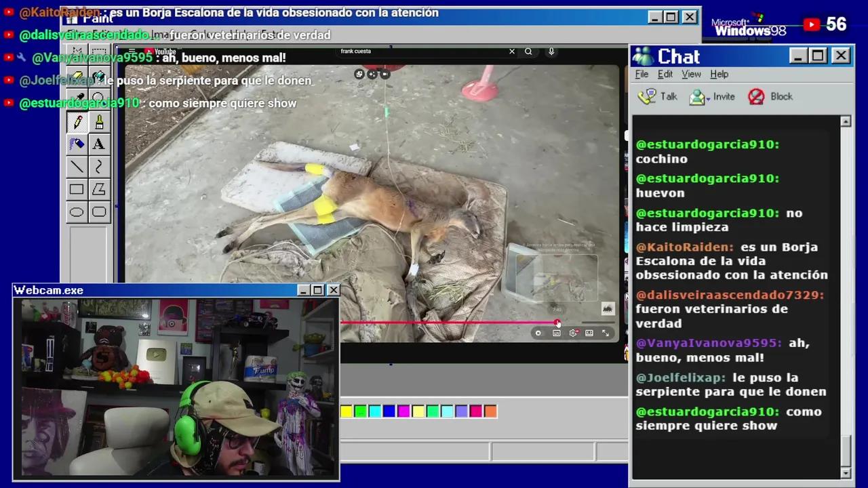
Task: Select the Brush tool in Paint
Action: 99,121
